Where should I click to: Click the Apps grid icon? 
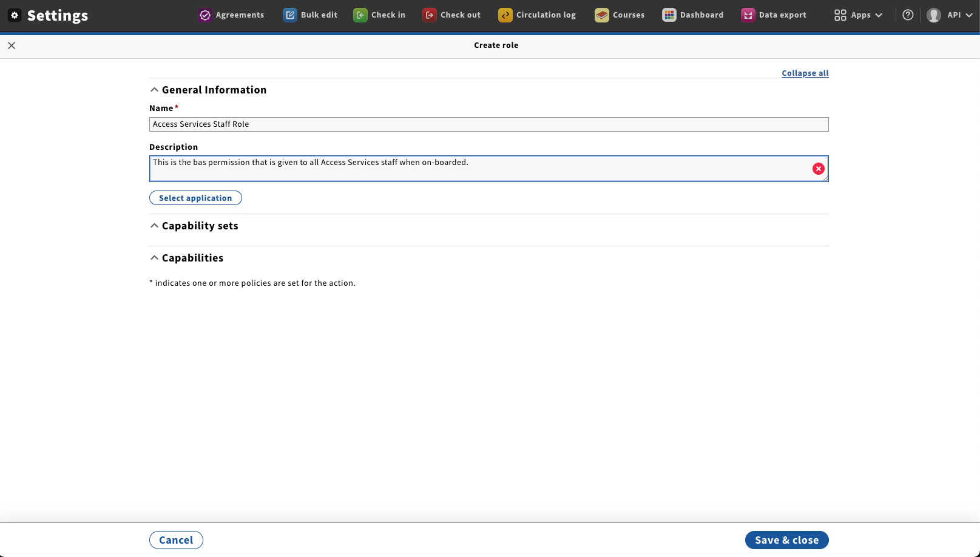(840, 15)
